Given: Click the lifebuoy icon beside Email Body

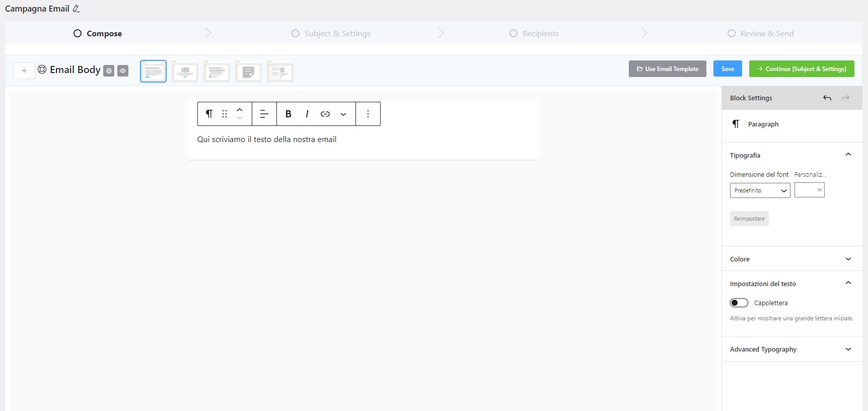Looking at the screenshot, I should (42, 70).
